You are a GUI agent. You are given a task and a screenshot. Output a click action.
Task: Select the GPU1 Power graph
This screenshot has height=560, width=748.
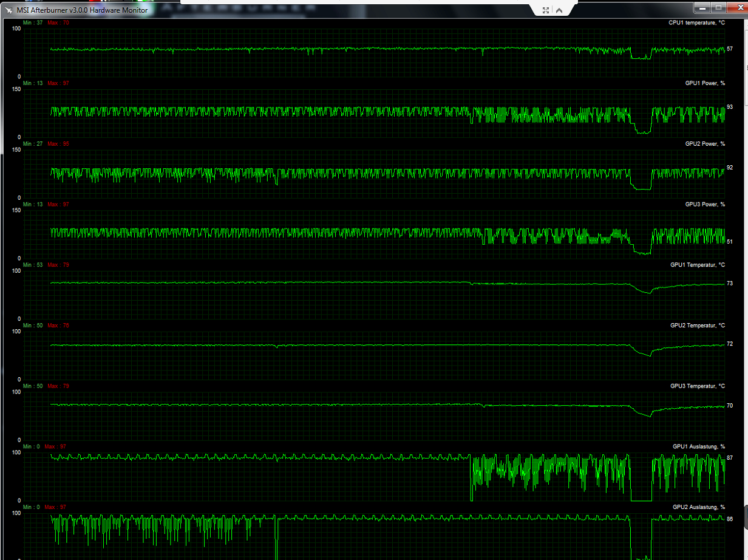[375, 113]
